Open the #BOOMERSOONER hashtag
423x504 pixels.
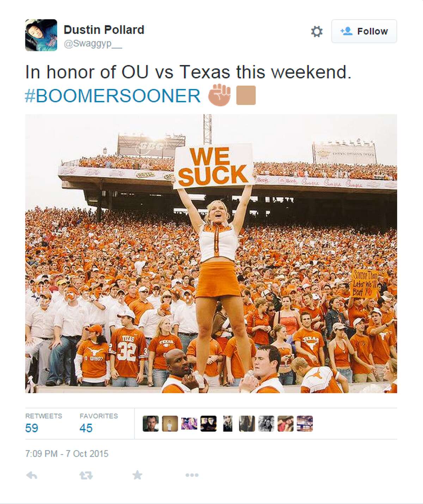coord(113,96)
